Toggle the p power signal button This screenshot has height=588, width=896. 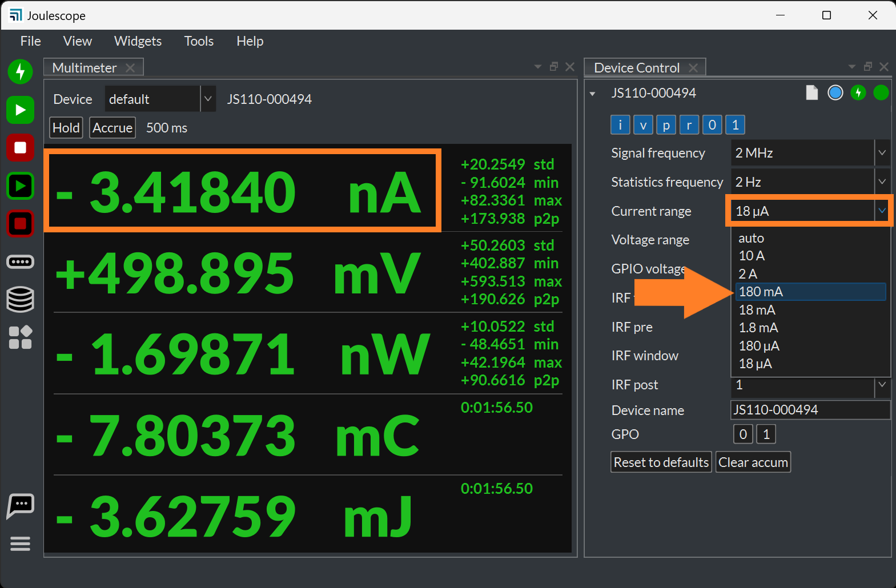pos(666,125)
